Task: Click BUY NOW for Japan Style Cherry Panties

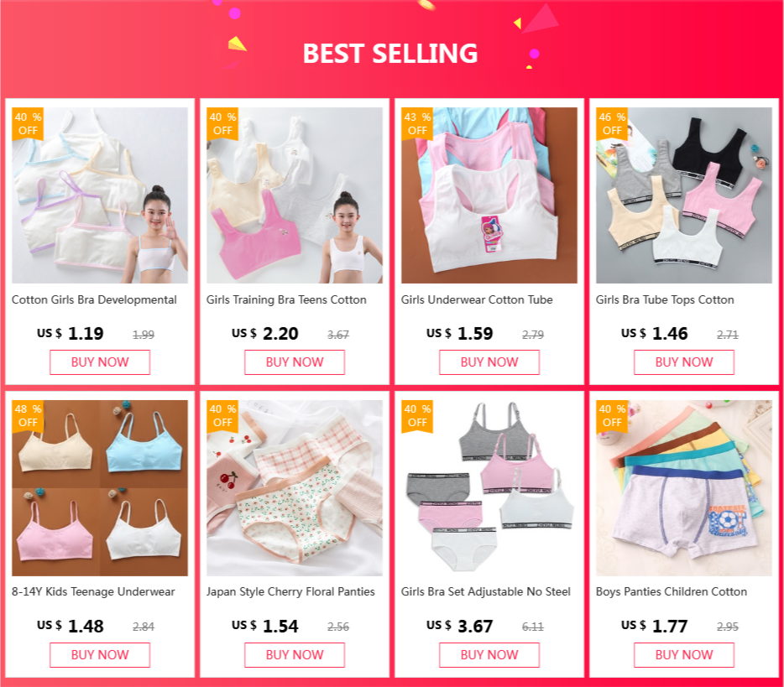Action: point(295,655)
